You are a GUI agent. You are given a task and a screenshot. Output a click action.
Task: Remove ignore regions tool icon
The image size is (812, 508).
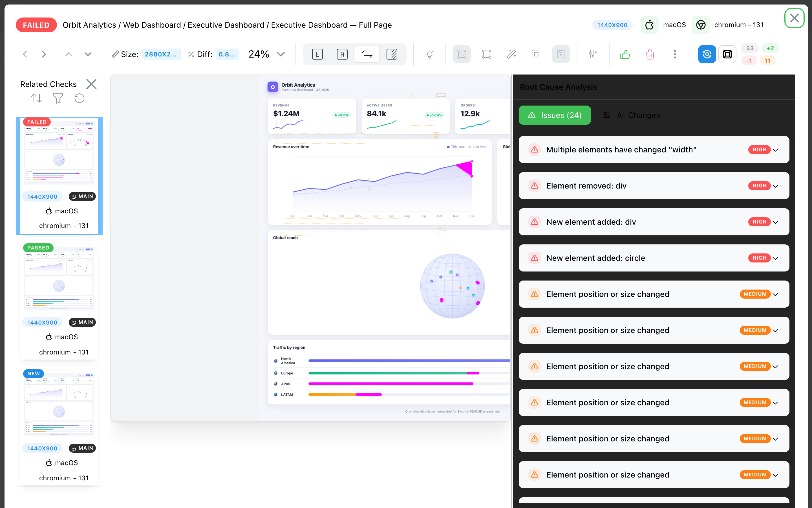point(462,54)
